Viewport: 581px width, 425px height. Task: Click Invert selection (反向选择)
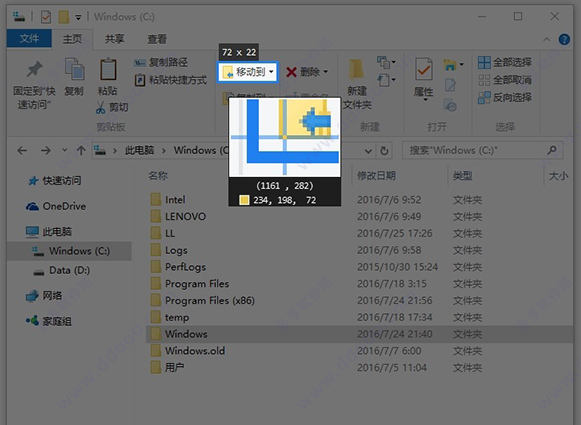505,97
